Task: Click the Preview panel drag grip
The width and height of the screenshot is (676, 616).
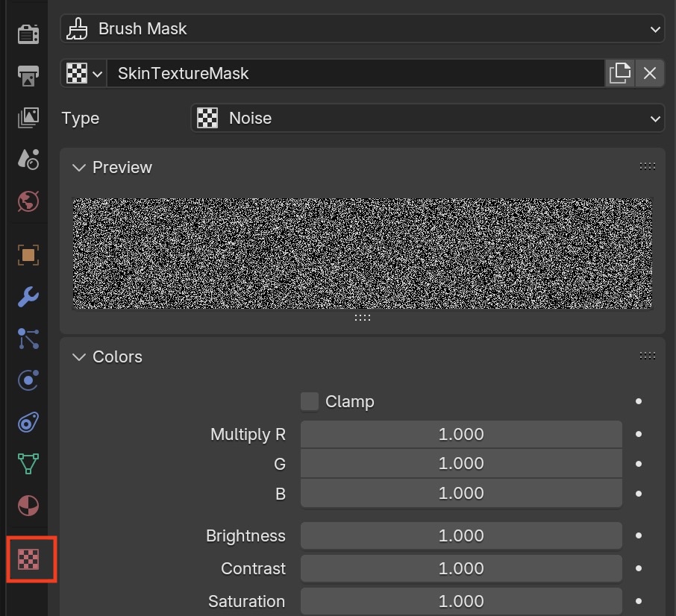Action: (647, 167)
